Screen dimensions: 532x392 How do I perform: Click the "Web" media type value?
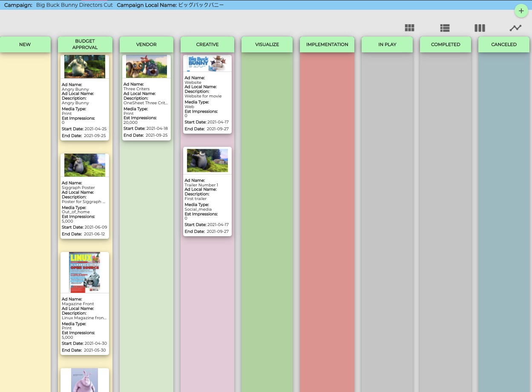pos(189,107)
